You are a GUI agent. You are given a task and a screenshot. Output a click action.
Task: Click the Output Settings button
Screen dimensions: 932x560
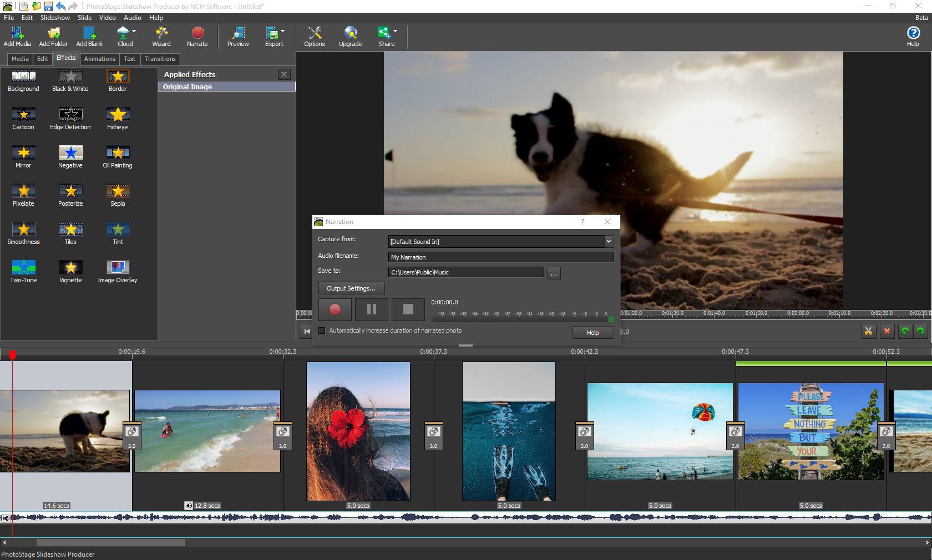tap(351, 288)
